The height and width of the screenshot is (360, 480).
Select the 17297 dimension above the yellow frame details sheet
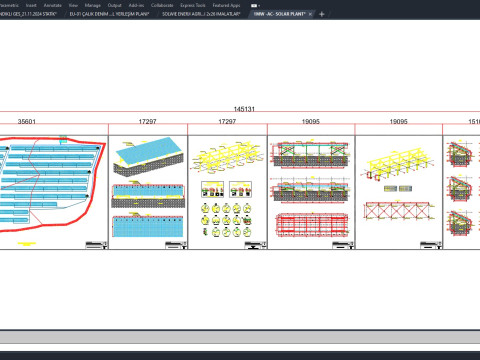coord(227,122)
